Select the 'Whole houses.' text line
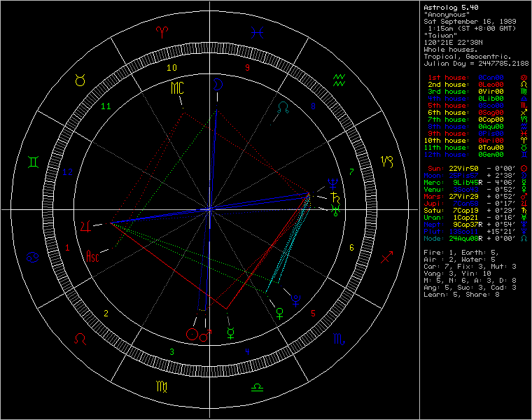532x420 pixels. (451, 50)
